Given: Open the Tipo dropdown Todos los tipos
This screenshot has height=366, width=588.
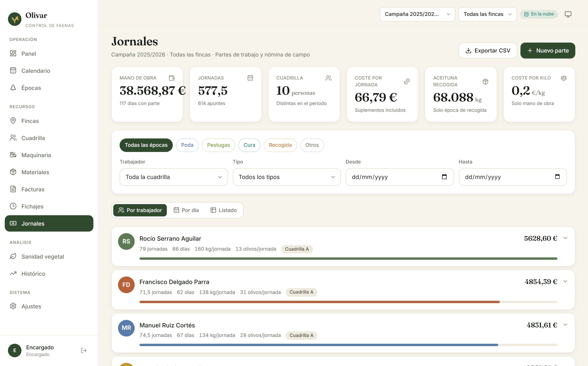Looking at the screenshot, I should click(287, 177).
